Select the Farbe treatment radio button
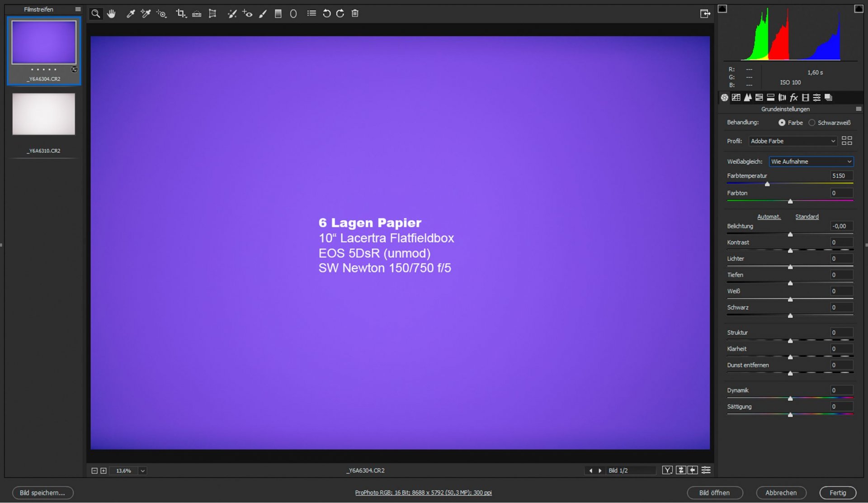 click(782, 123)
